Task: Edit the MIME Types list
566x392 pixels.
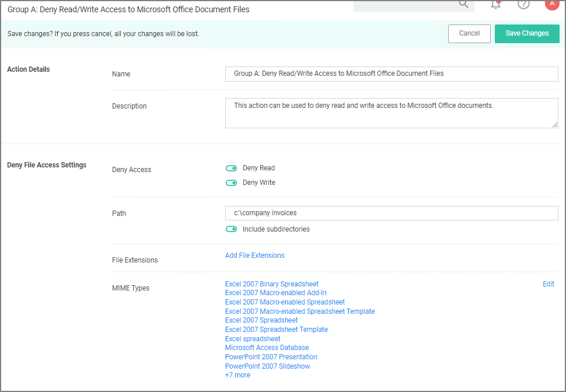Action: pos(548,284)
